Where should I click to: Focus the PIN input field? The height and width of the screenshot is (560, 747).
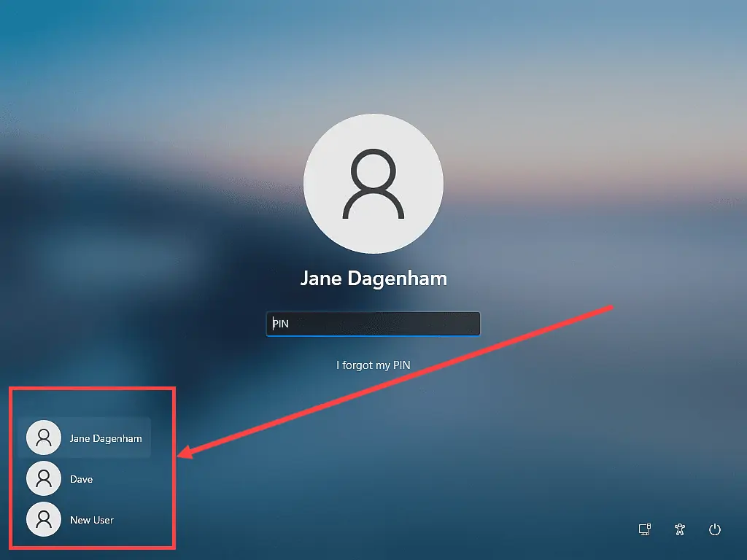click(373, 324)
